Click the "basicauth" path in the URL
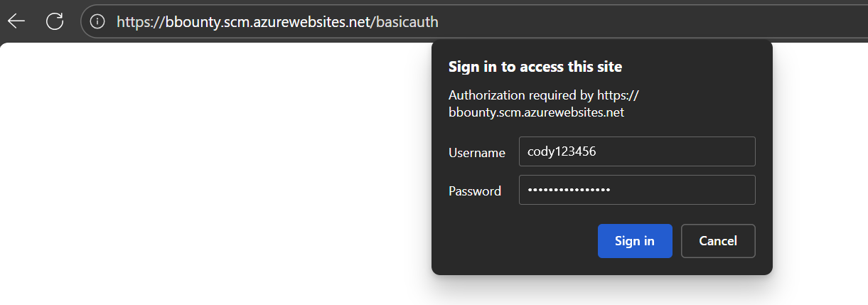Viewport: 868px width, 305px height. [x=407, y=22]
